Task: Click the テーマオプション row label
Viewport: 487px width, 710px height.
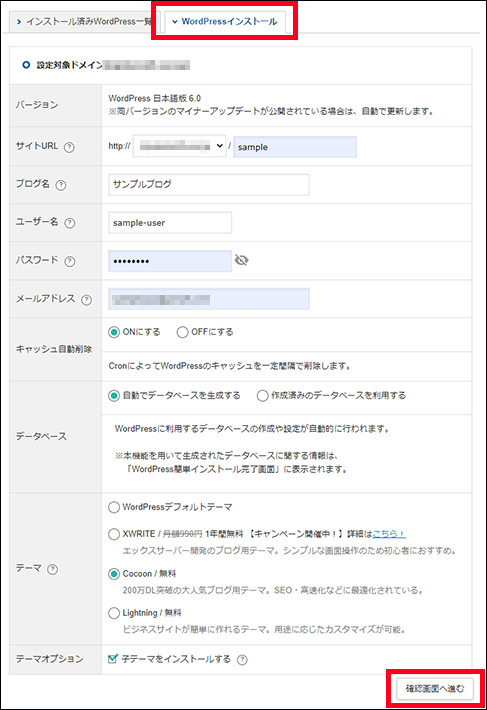Action: coord(50,659)
